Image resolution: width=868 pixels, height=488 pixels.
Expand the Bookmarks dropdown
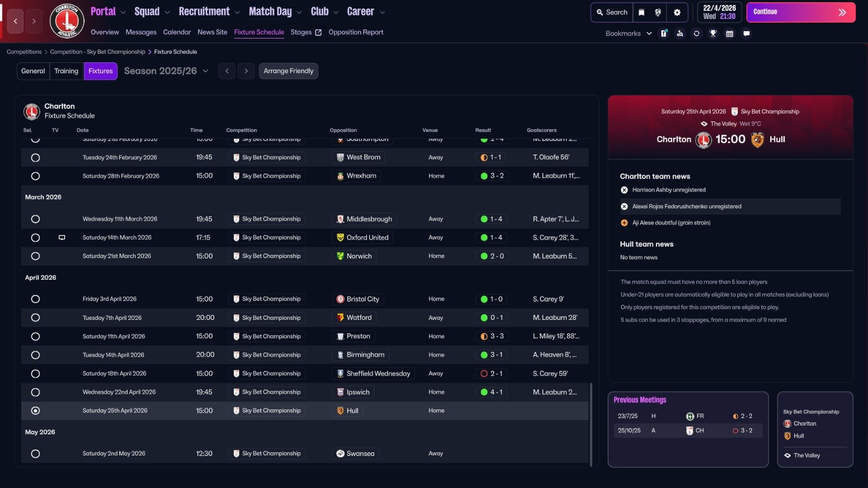tap(628, 34)
